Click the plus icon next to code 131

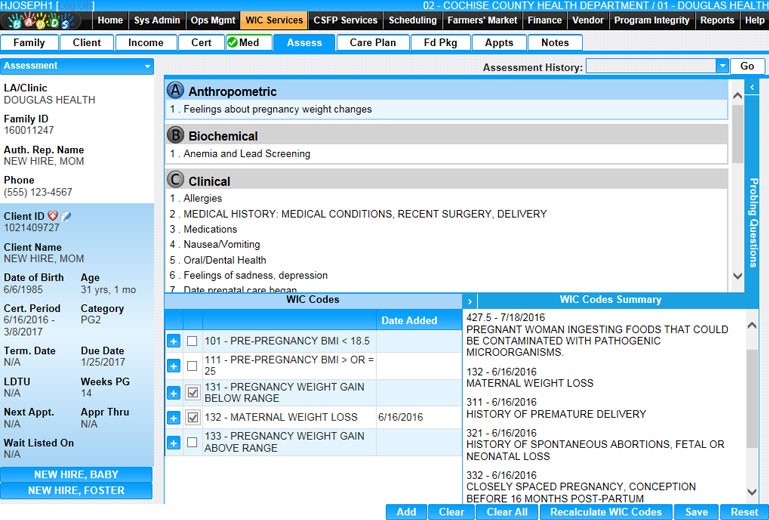(x=173, y=393)
